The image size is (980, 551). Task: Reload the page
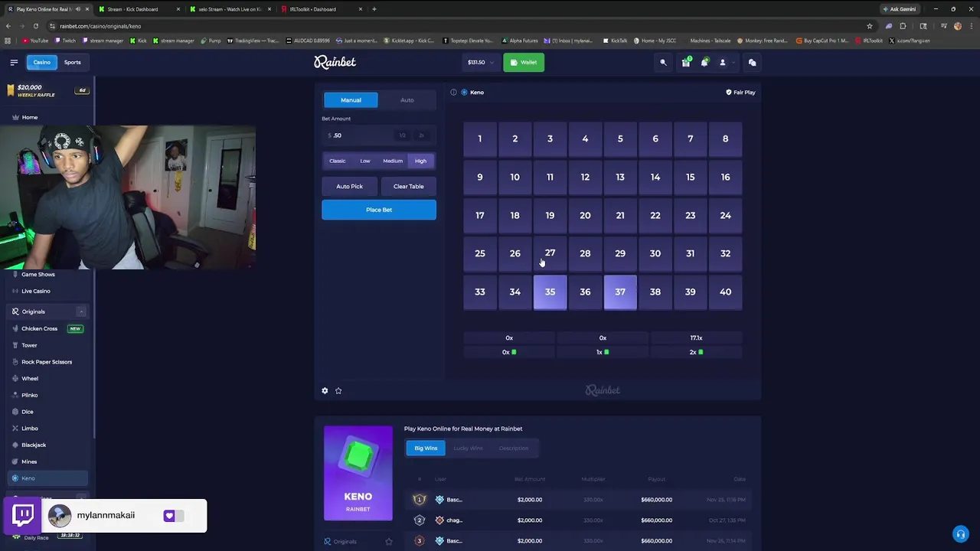[36, 26]
